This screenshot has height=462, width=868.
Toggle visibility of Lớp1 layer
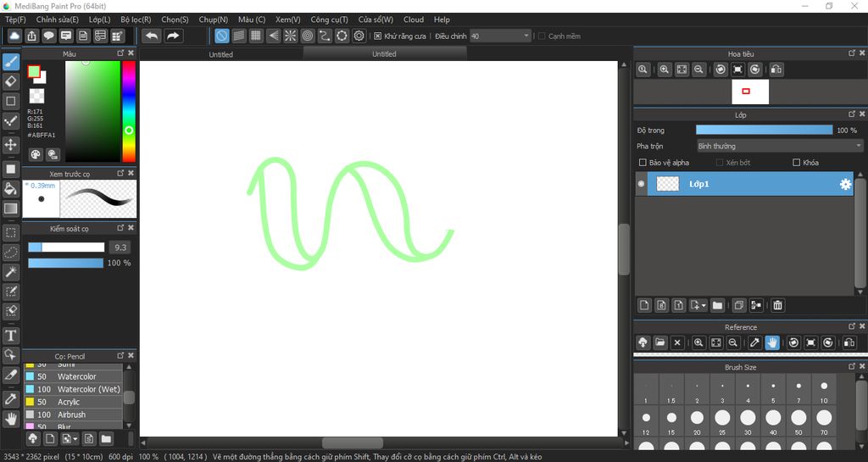641,184
